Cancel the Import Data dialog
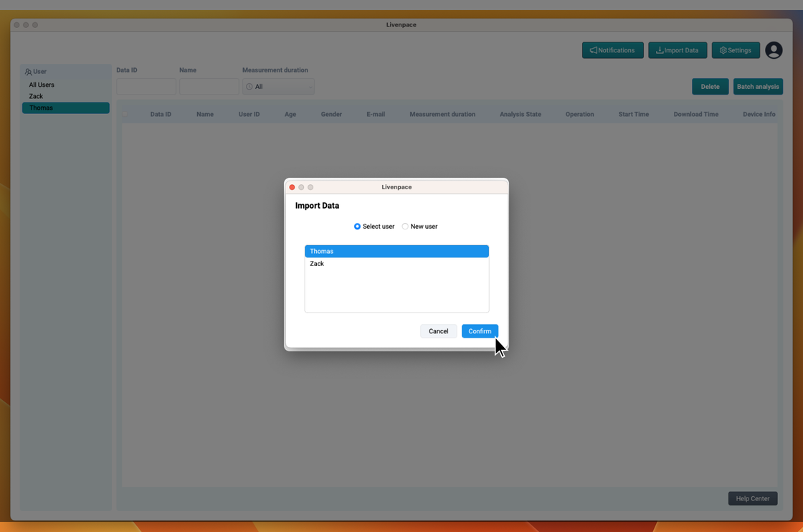The width and height of the screenshot is (803, 532). pyautogui.click(x=438, y=331)
